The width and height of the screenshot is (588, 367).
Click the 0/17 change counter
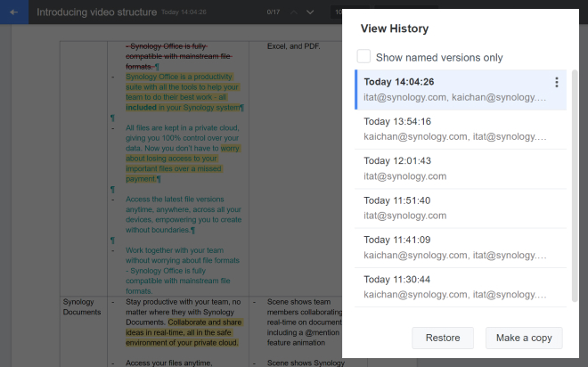[x=274, y=12]
